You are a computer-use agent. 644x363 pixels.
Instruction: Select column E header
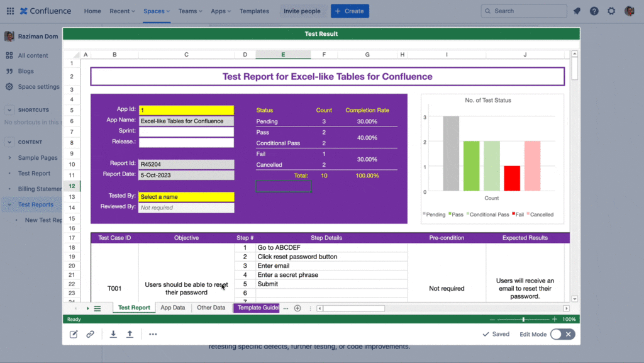283,55
